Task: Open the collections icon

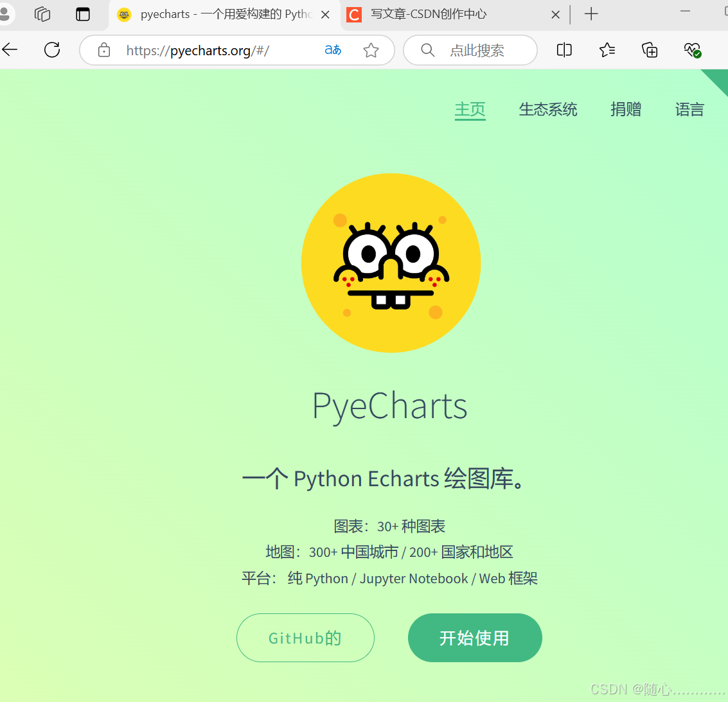Action: [x=650, y=49]
